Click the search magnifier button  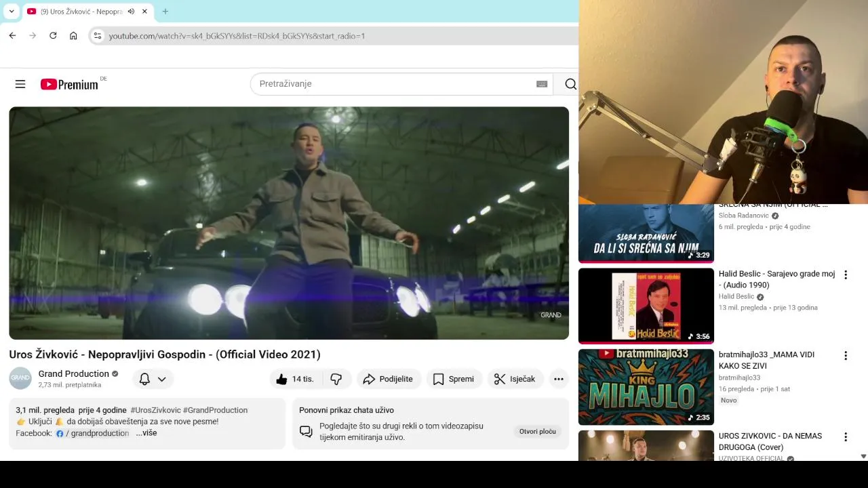570,84
